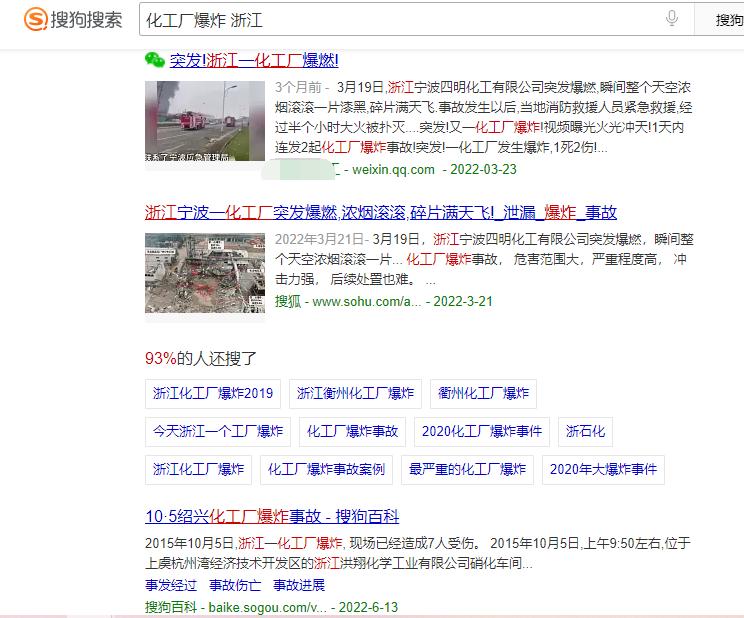Click date text 2022-6-13
Image resolution: width=744 pixels, height=618 pixels.
pyautogui.click(x=368, y=607)
